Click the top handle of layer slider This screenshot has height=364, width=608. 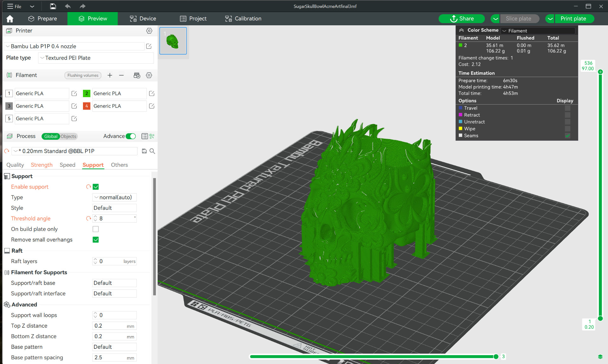(x=600, y=72)
